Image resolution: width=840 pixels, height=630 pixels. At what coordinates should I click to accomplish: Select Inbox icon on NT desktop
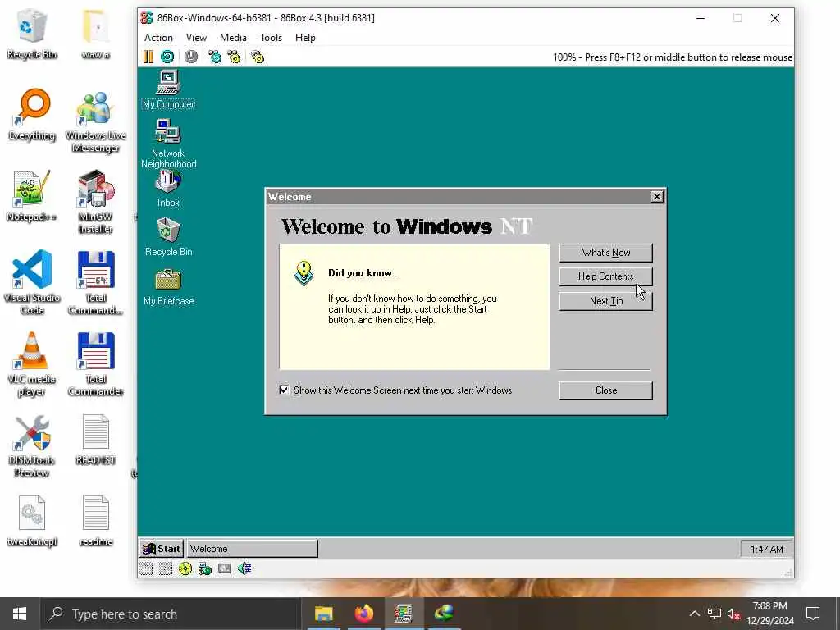(168, 189)
